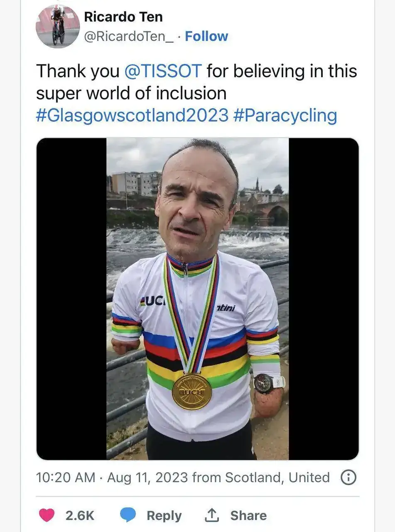Screen dimensions: 395x532
Task: Like the tweet with the heart icon
Action: pyautogui.click(x=47, y=515)
